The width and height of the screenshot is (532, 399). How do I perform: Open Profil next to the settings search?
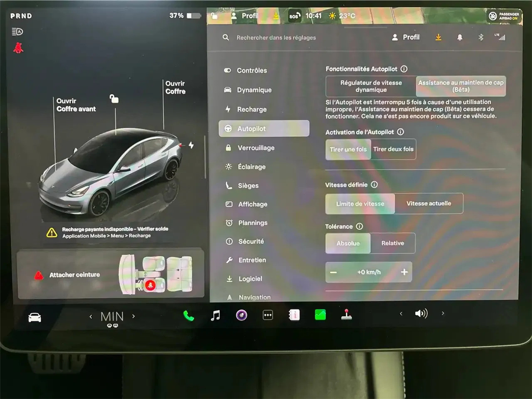(406, 37)
